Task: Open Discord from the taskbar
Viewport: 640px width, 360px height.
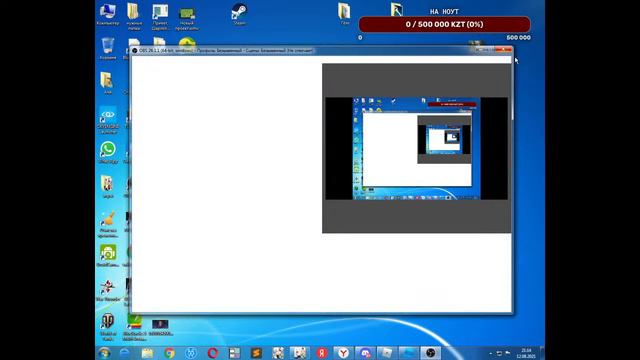Action: click(x=365, y=353)
